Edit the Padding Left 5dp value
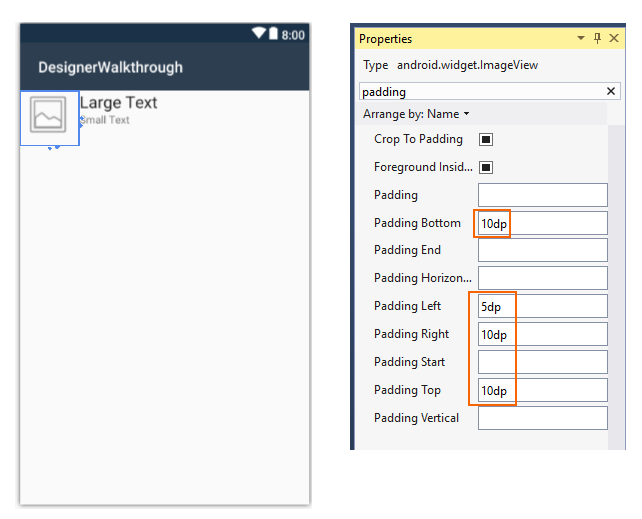This screenshot has height=519, width=642. (542, 306)
